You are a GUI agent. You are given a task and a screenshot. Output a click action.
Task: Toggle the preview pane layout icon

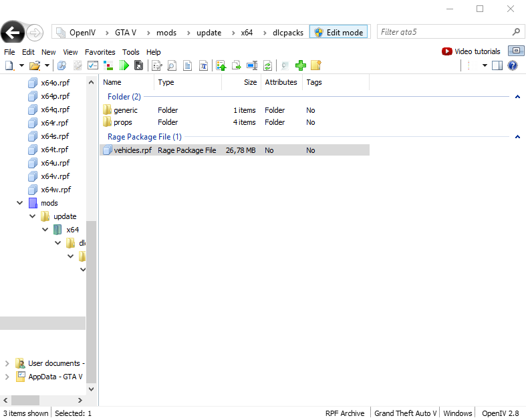497,65
